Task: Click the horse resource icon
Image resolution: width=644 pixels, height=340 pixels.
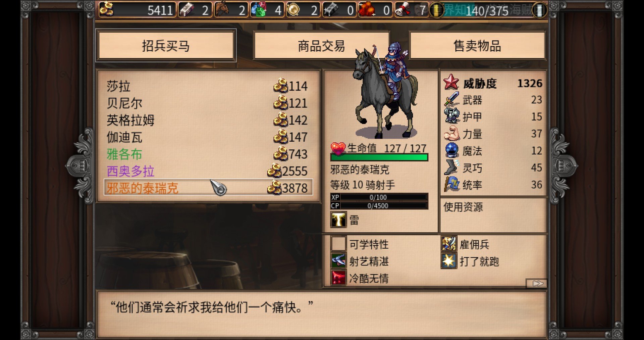Action: (x=222, y=9)
